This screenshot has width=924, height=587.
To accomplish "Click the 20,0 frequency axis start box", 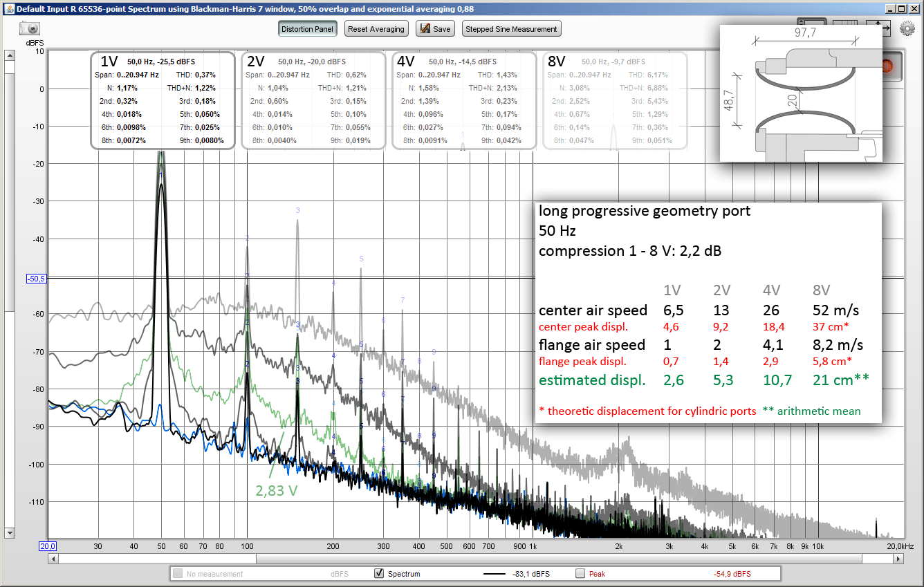I will coord(48,546).
